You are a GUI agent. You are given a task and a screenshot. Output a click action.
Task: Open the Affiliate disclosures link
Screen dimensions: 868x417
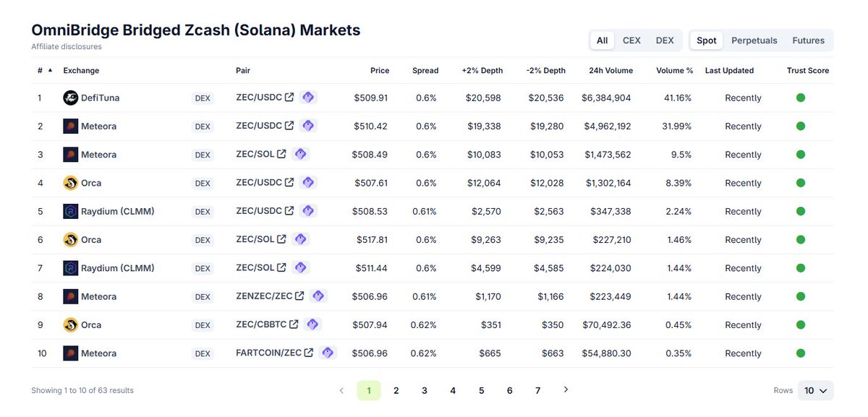[67, 47]
